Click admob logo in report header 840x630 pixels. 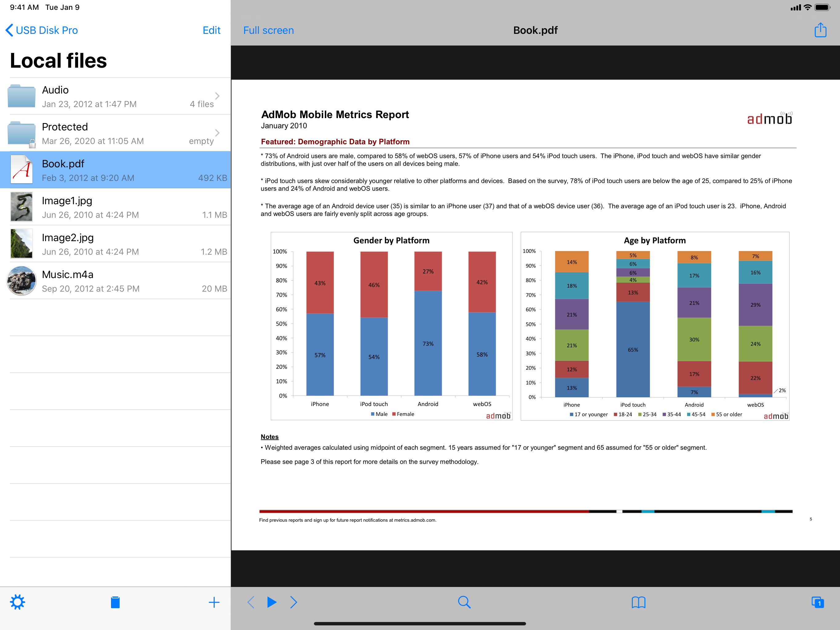coord(770,118)
